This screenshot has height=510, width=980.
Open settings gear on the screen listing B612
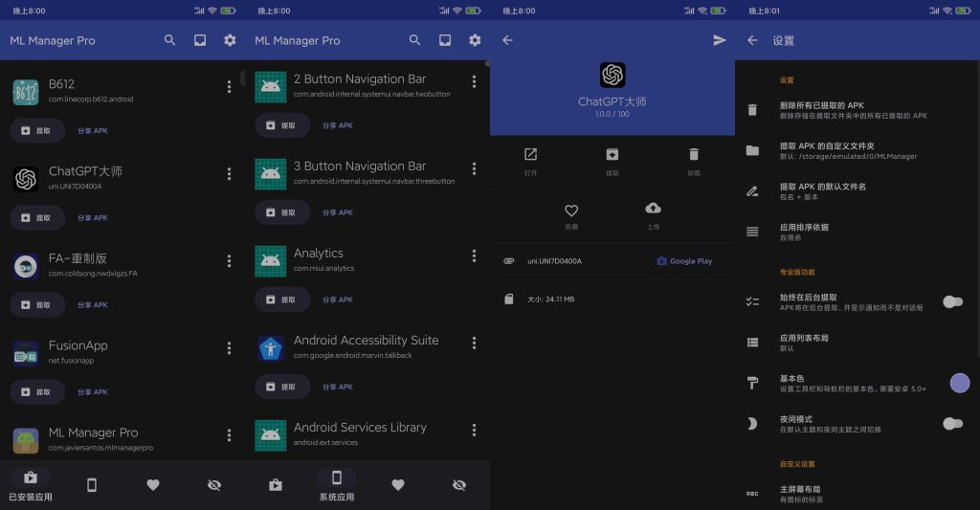click(230, 40)
